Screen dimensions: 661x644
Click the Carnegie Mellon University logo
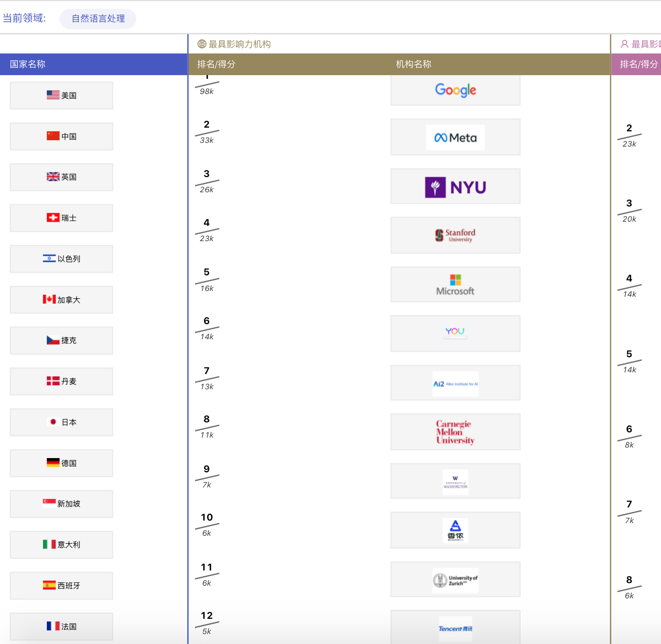455,432
